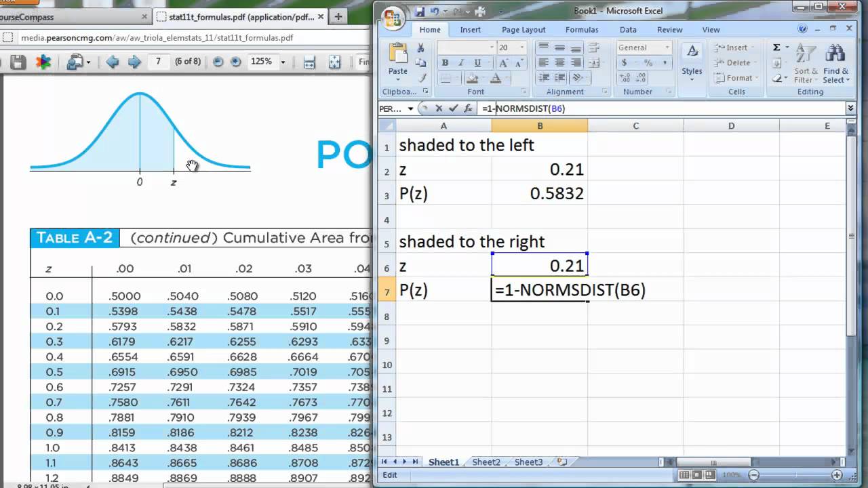
Task: Increase decimal places
Action: tap(625, 79)
